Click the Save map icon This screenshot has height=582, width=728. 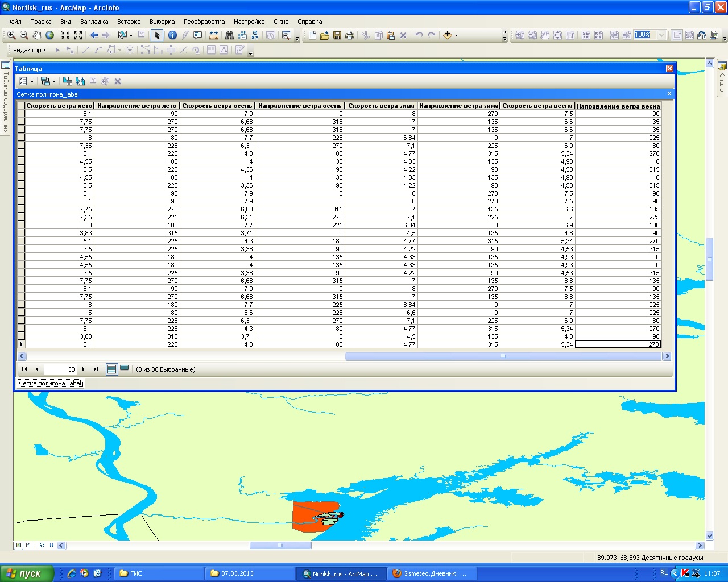(337, 35)
